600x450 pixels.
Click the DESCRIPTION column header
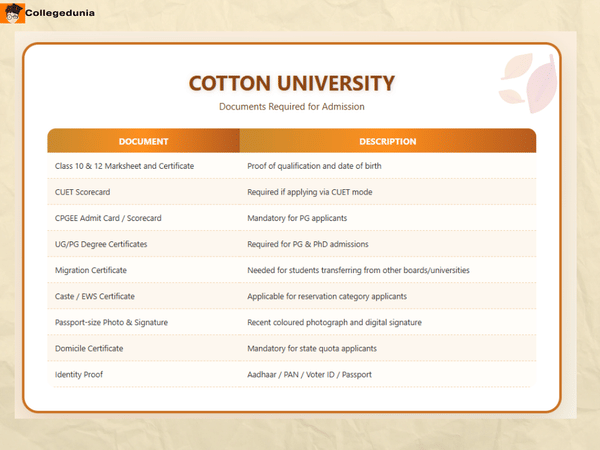point(388,141)
